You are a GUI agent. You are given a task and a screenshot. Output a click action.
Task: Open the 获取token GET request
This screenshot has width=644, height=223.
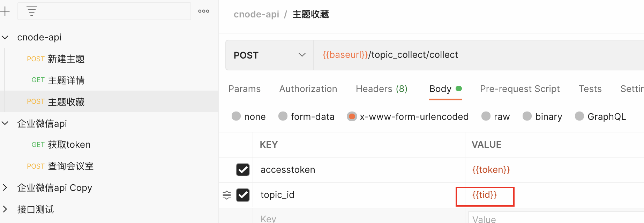click(69, 145)
